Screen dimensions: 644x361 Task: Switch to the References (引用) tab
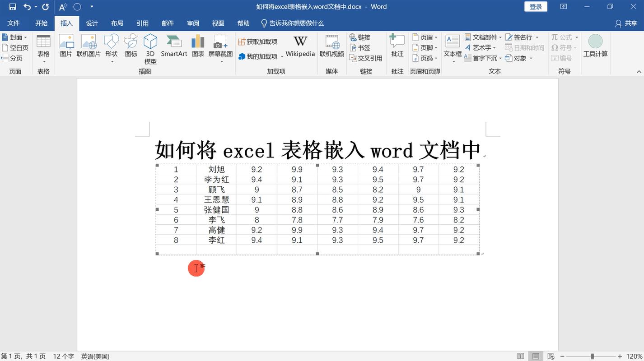[142, 23]
